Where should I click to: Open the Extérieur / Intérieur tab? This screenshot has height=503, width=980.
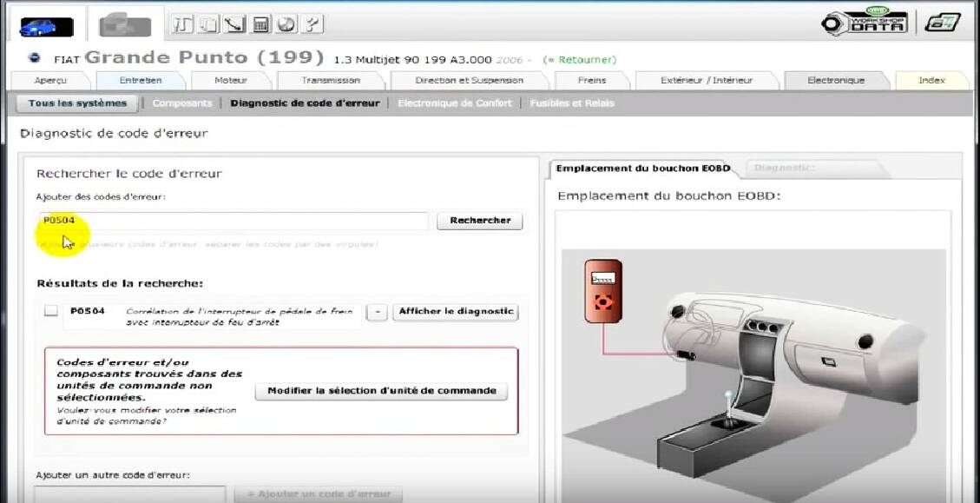pyautogui.click(x=707, y=81)
